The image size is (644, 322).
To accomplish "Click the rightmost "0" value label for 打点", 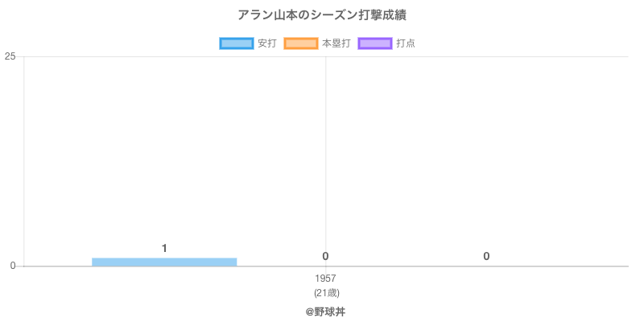I will (486, 256).
